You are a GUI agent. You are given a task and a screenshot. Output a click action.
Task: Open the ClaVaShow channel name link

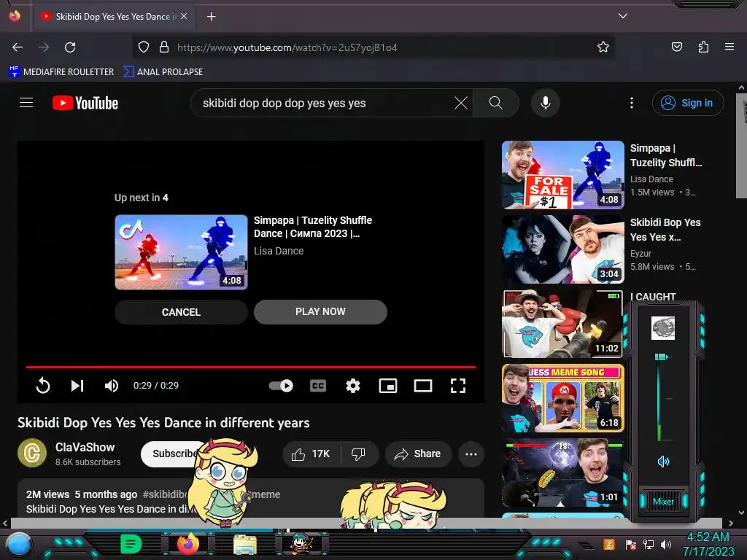pos(85,447)
